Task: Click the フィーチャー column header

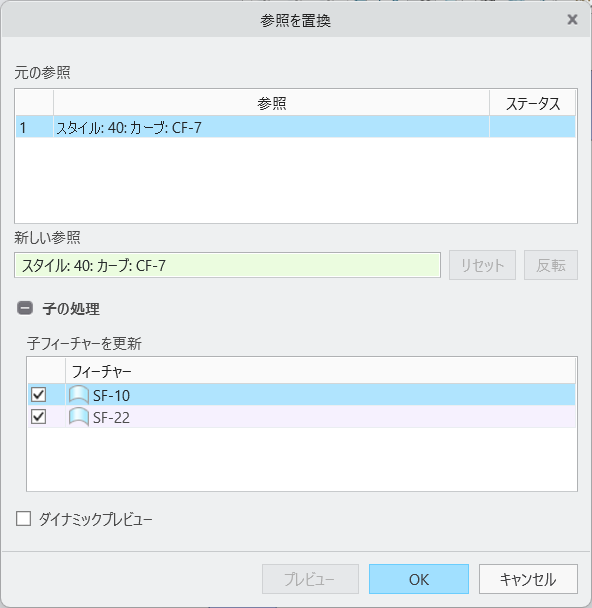Action: pos(320,371)
